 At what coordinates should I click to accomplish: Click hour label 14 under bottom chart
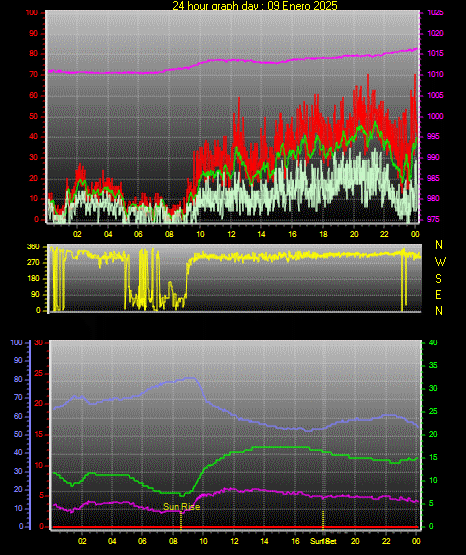(x=264, y=541)
